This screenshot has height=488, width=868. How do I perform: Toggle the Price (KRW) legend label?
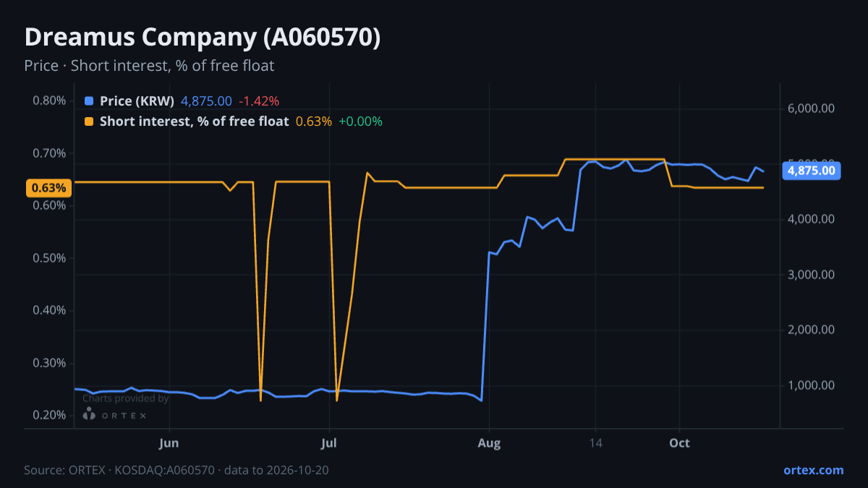[137, 100]
